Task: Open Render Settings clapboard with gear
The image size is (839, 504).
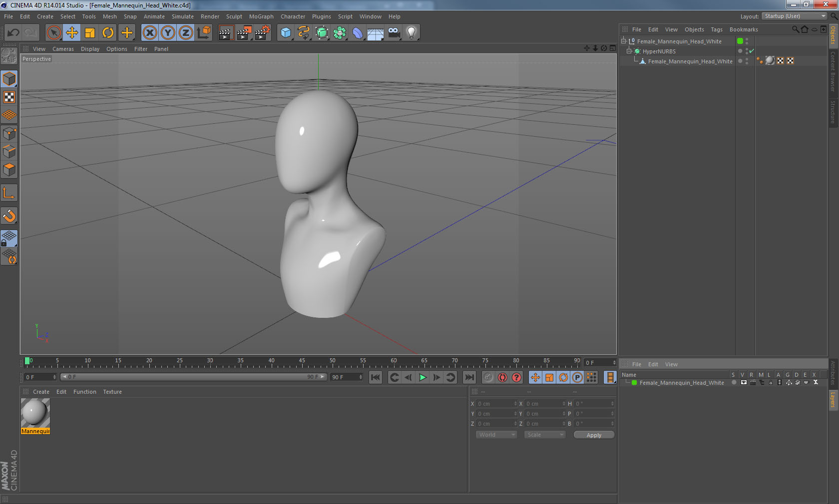Action: 262,33
